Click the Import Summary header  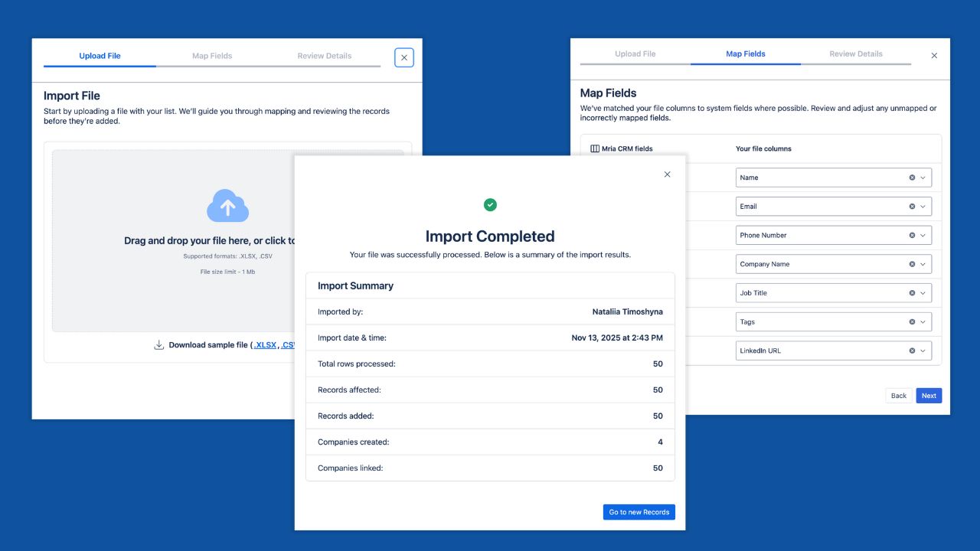(x=355, y=285)
